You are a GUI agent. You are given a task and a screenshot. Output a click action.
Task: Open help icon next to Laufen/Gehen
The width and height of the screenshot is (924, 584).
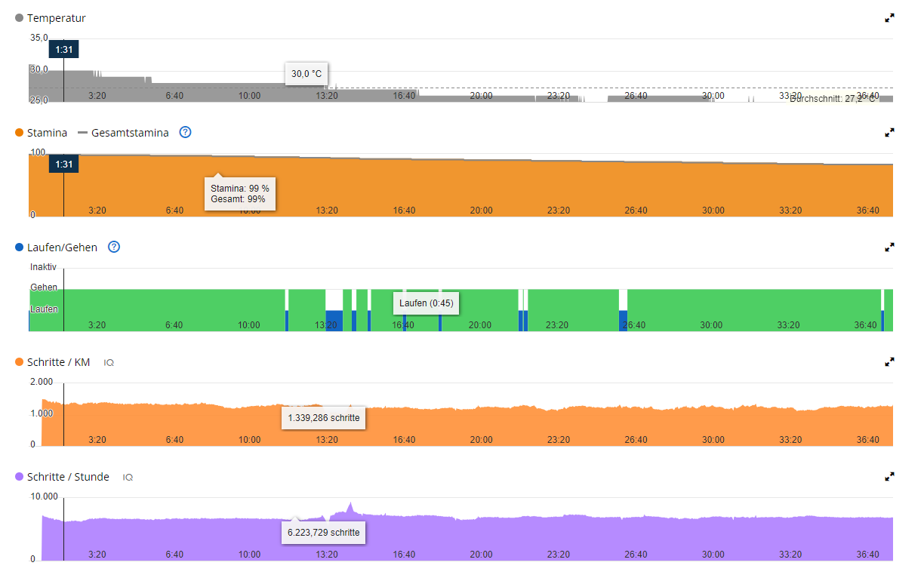(114, 247)
